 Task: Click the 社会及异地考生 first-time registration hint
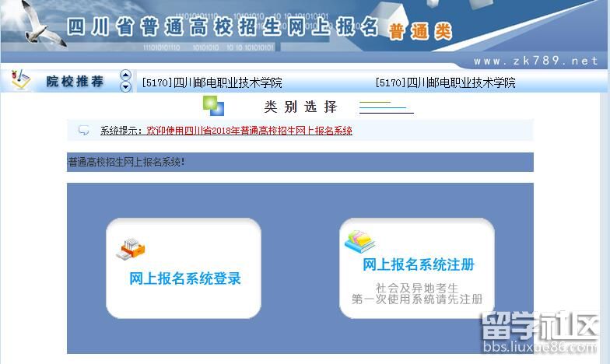pyautogui.click(x=417, y=293)
